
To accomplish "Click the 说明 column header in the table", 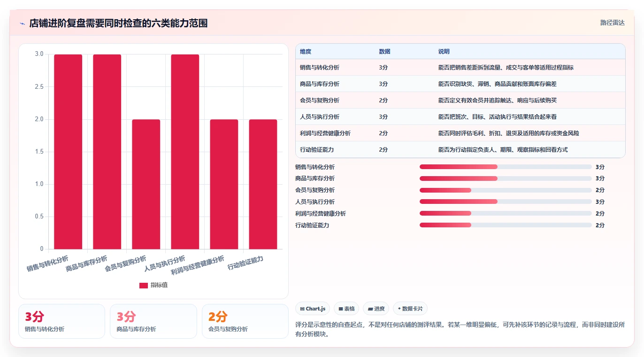I will pyautogui.click(x=444, y=51).
